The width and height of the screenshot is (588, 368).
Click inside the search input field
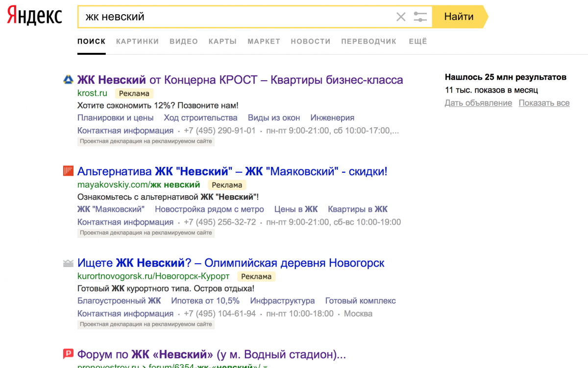point(235,17)
